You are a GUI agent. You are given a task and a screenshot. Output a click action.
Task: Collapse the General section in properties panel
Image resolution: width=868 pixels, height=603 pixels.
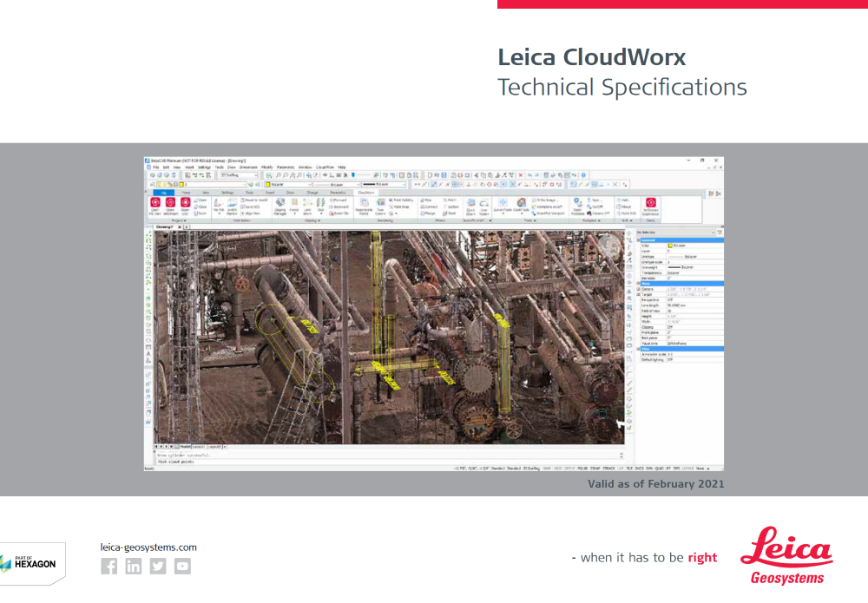pyautogui.click(x=638, y=240)
